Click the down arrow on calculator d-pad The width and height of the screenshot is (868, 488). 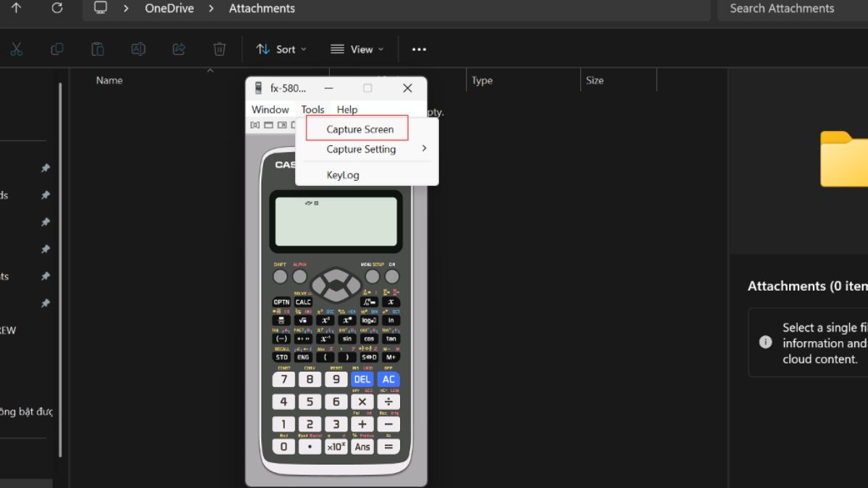336,294
